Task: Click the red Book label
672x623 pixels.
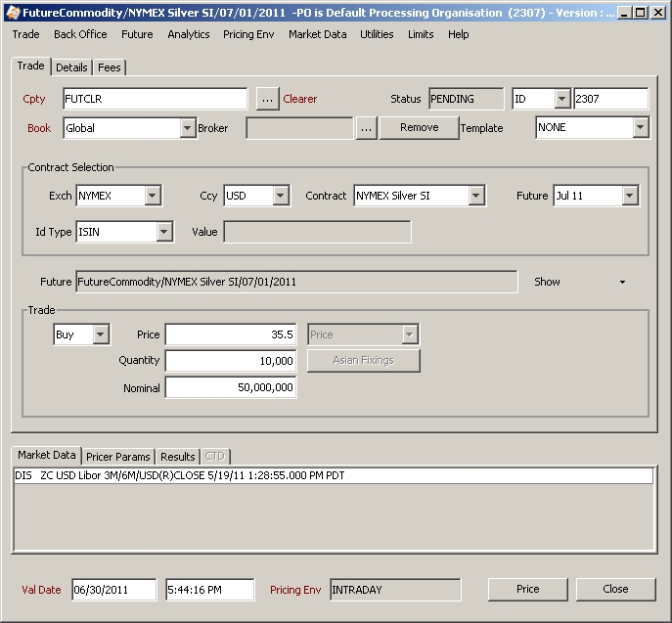Action: 39,128
